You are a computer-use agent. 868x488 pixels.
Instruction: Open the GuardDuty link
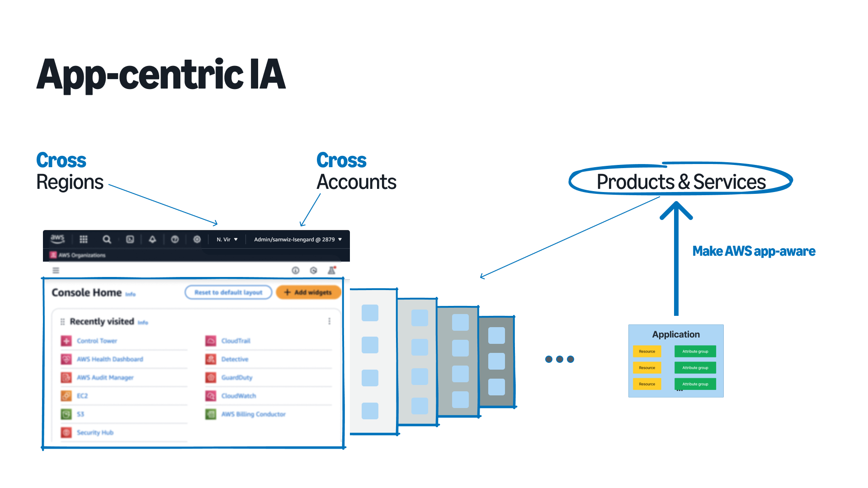point(237,378)
